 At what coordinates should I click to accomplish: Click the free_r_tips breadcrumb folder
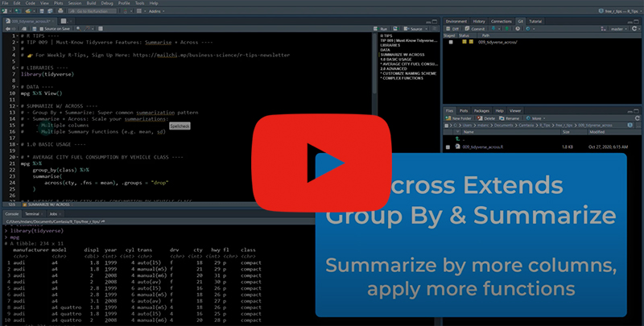point(564,126)
